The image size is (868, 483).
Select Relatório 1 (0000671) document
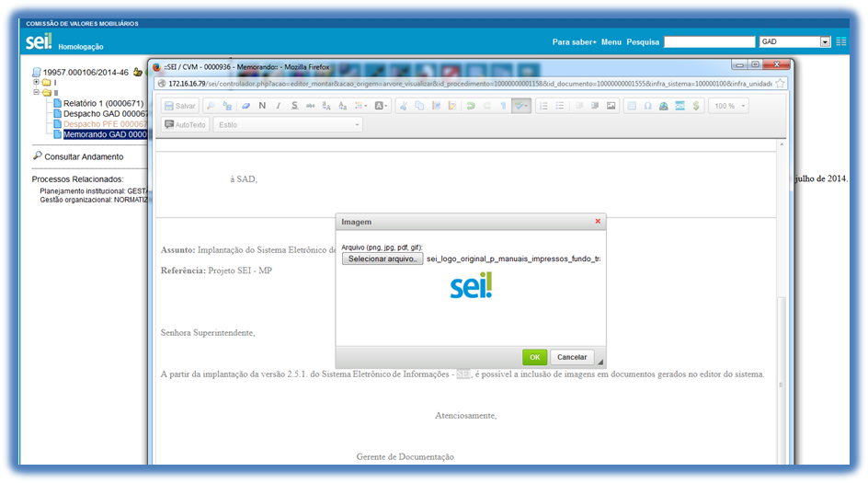click(103, 104)
